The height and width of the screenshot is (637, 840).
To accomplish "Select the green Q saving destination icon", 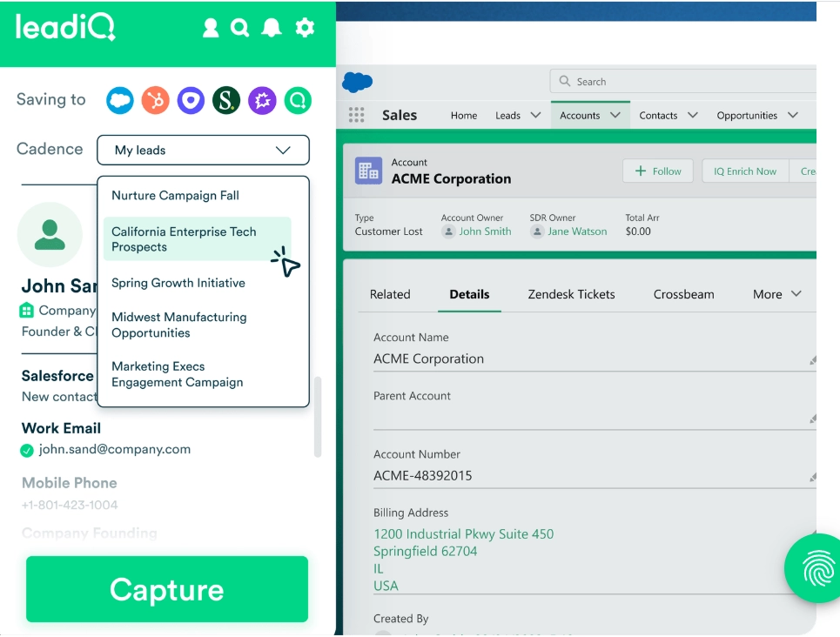I will [x=298, y=100].
